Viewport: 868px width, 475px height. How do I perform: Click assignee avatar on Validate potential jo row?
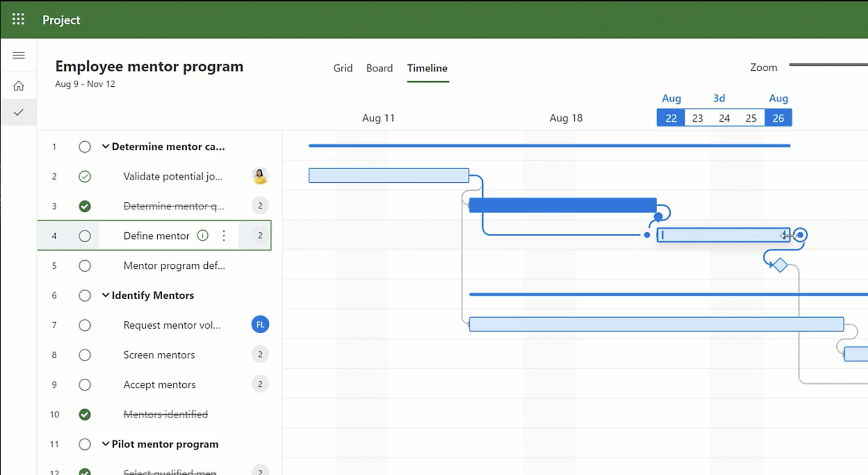pyautogui.click(x=260, y=176)
